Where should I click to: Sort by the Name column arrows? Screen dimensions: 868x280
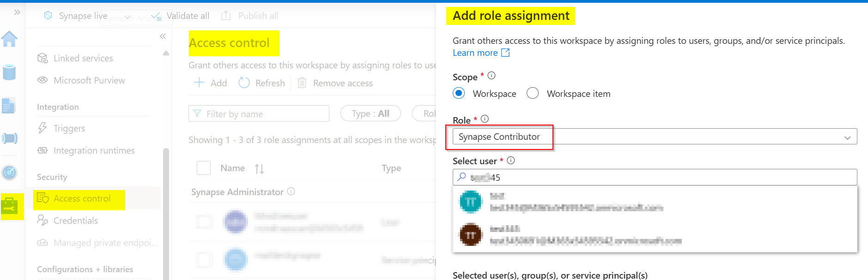(x=259, y=169)
